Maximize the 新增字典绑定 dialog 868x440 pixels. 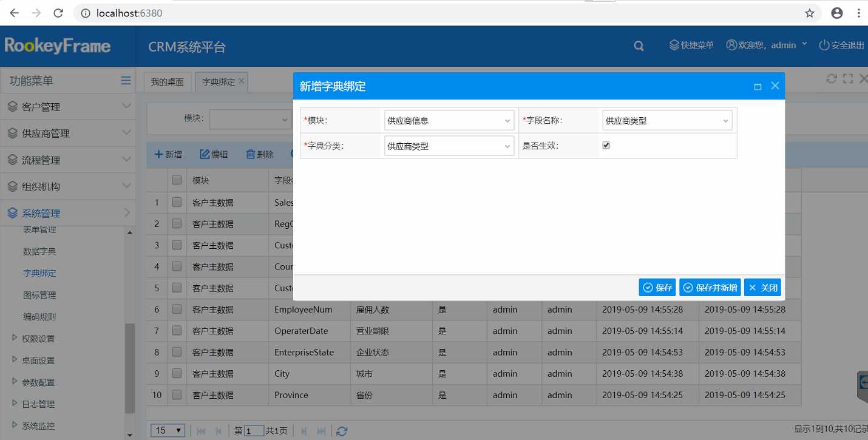pos(758,87)
